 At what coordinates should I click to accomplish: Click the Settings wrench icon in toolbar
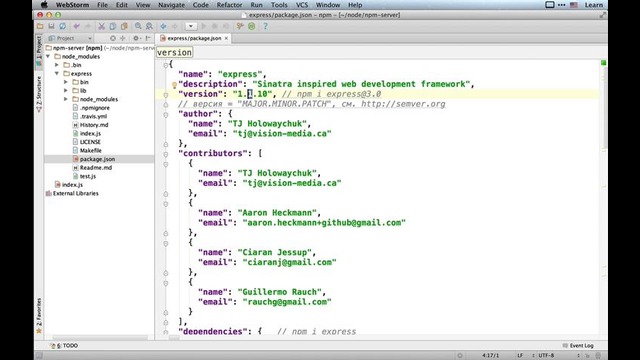[240, 26]
